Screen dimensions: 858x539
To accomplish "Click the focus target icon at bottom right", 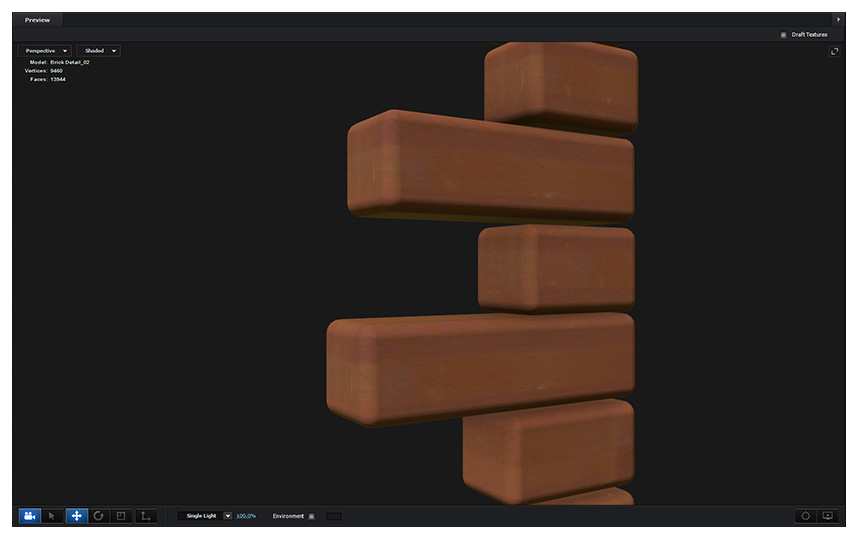I will (x=805, y=516).
